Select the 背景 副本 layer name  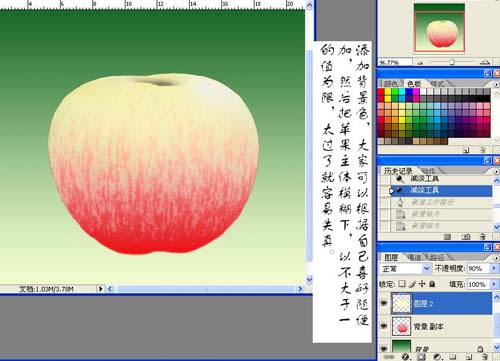pos(429,326)
